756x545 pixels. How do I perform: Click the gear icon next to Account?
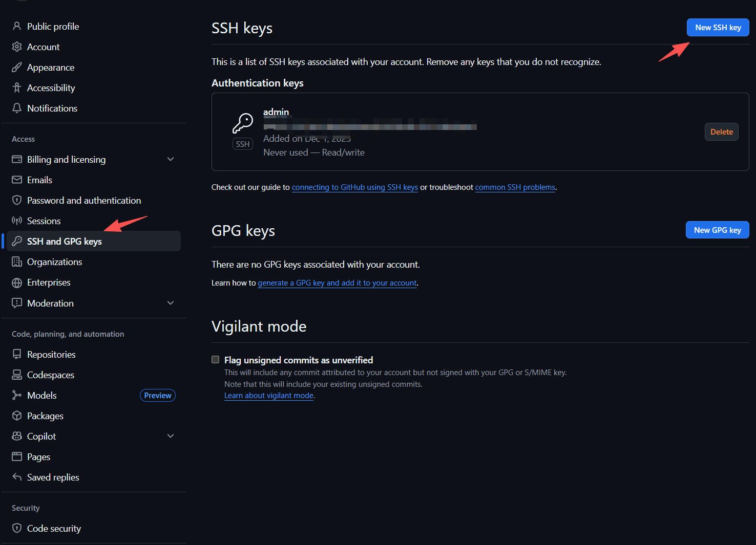(17, 47)
